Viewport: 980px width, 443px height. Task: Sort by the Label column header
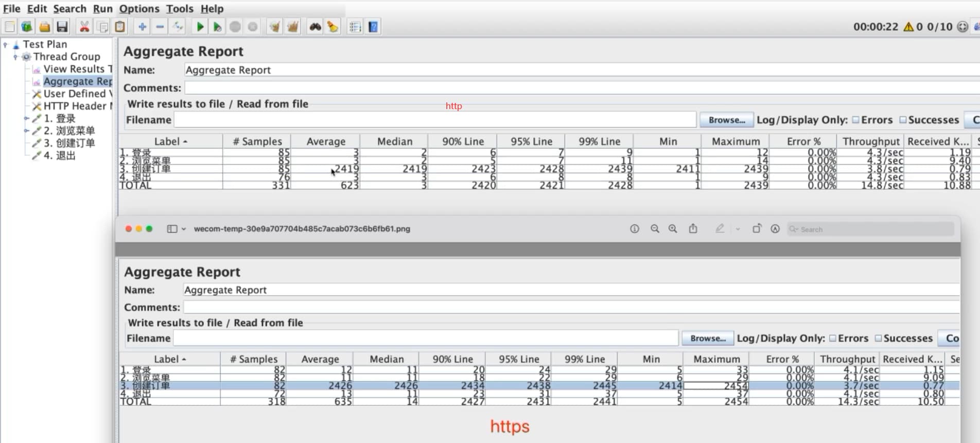point(171,141)
